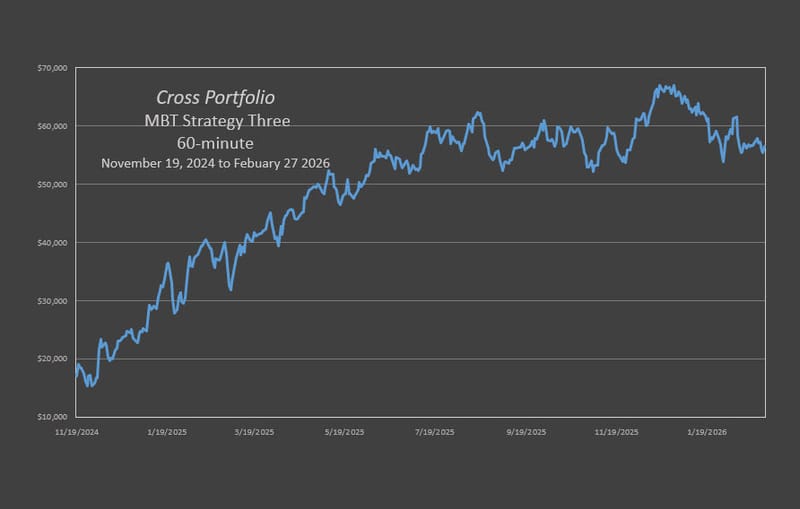Select the 1/19/2025 x-axis date label

tap(167, 432)
